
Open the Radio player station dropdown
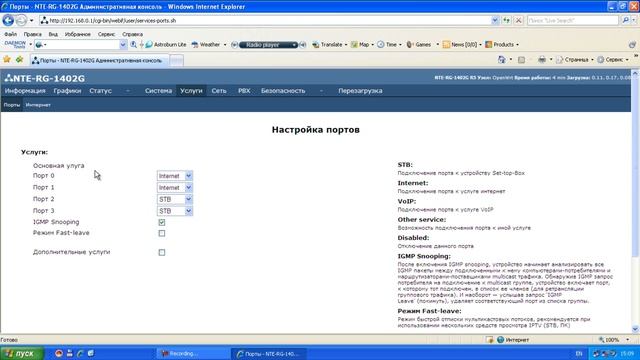click(x=294, y=45)
